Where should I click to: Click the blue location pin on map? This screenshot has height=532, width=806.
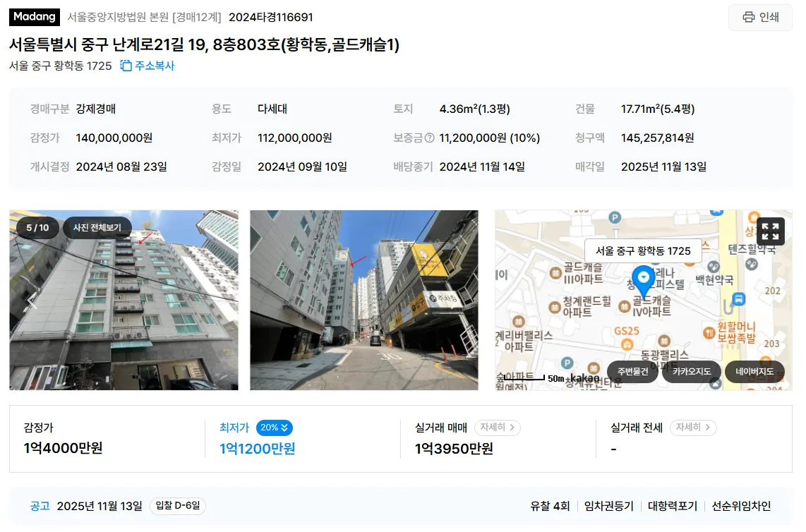(x=643, y=281)
